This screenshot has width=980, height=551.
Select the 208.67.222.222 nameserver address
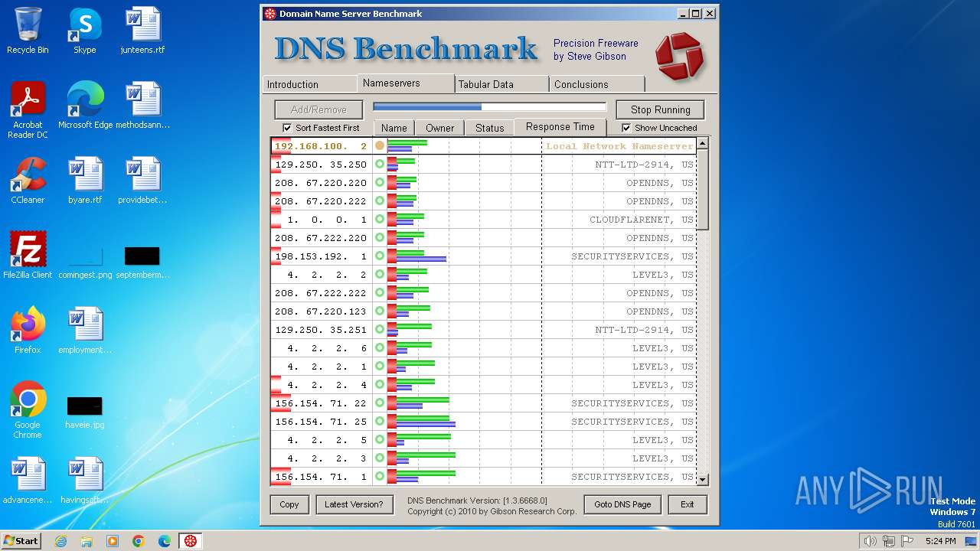click(321, 293)
